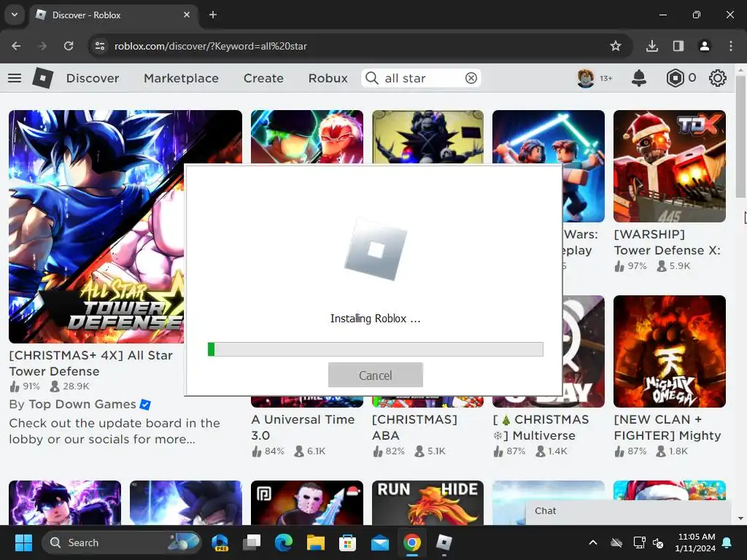This screenshot has width=747, height=560.
Task: Open File Explorer from taskbar
Action: [x=315, y=542]
